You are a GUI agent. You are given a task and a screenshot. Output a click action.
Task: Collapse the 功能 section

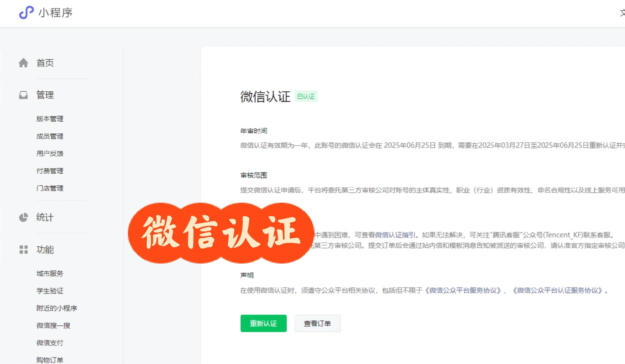(45, 250)
